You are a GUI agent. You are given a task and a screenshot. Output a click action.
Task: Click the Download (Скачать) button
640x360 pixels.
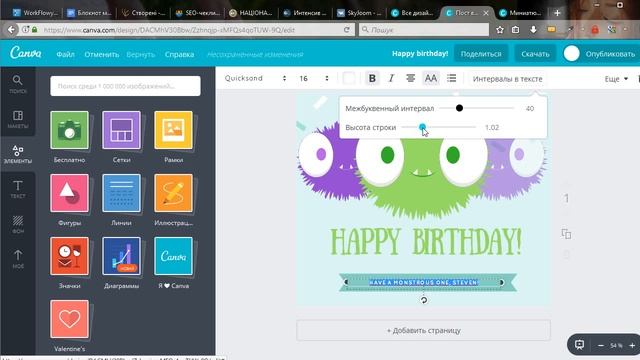tap(535, 54)
